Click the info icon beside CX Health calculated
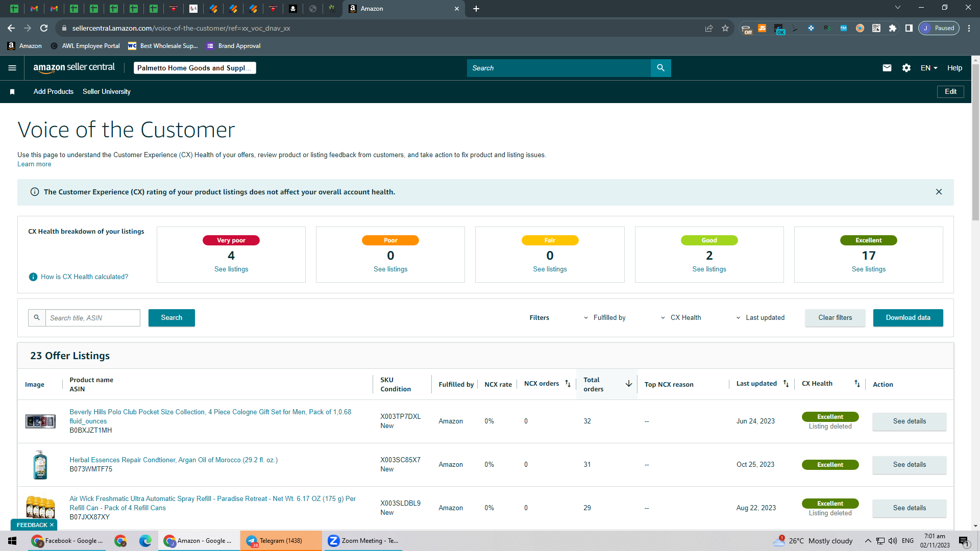Screen dimensions: 980x551 click(33, 277)
